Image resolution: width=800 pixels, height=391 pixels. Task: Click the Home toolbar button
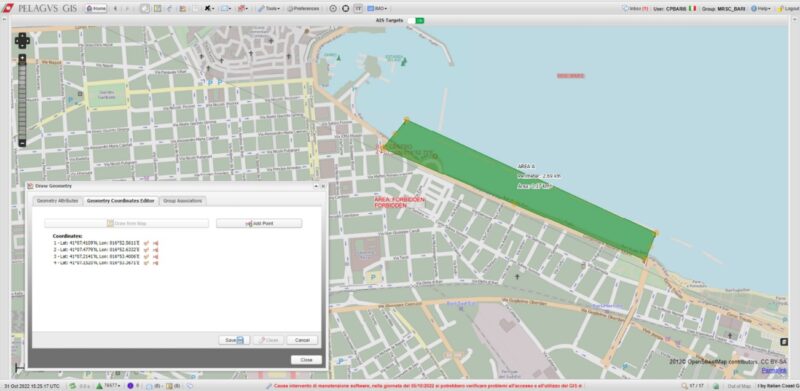tap(96, 9)
